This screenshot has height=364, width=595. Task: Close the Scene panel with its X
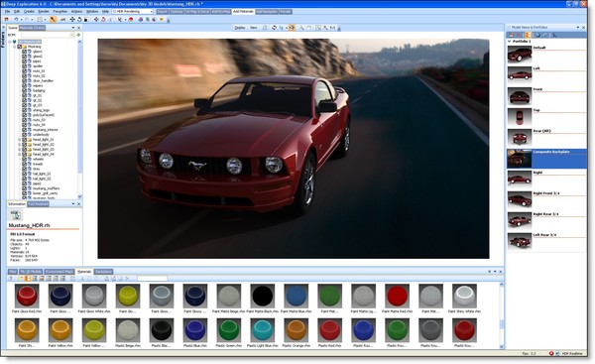click(79, 28)
